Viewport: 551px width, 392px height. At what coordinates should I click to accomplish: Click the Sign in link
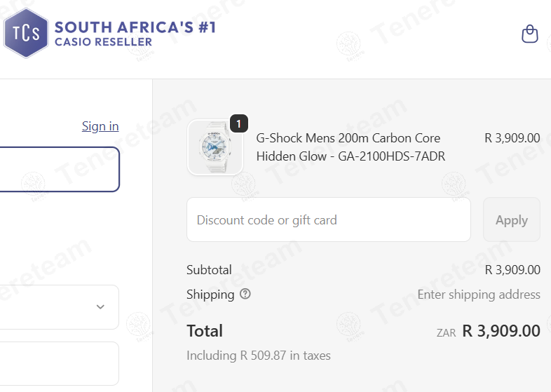(x=100, y=126)
